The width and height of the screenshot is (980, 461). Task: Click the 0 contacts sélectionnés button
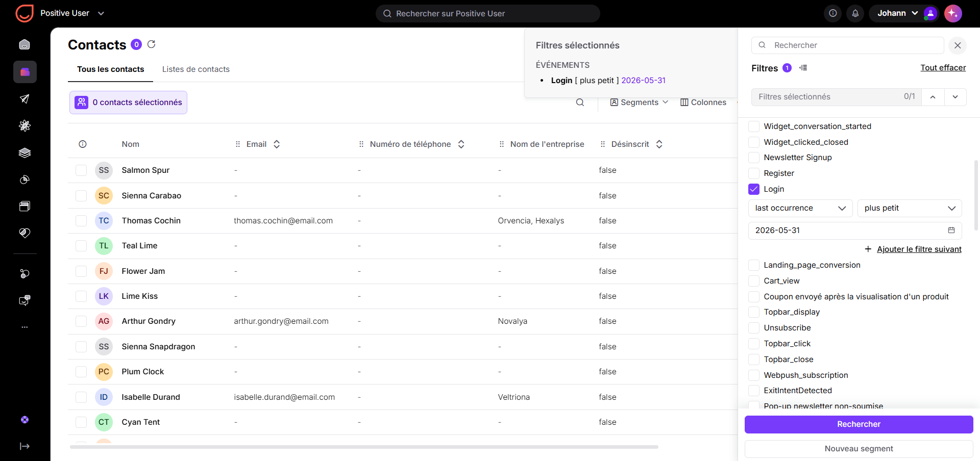(x=128, y=103)
